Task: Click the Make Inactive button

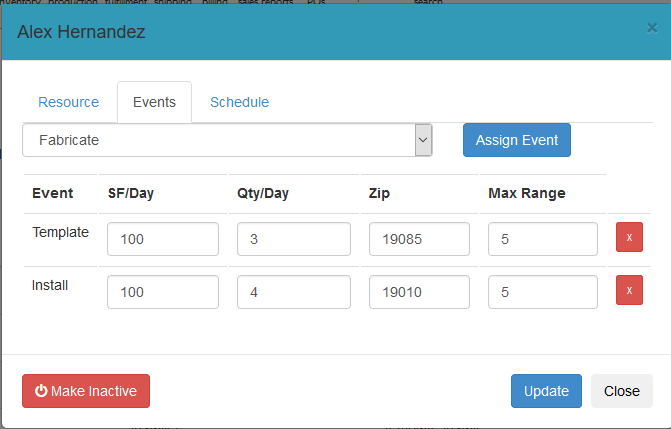Action: tap(86, 391)
